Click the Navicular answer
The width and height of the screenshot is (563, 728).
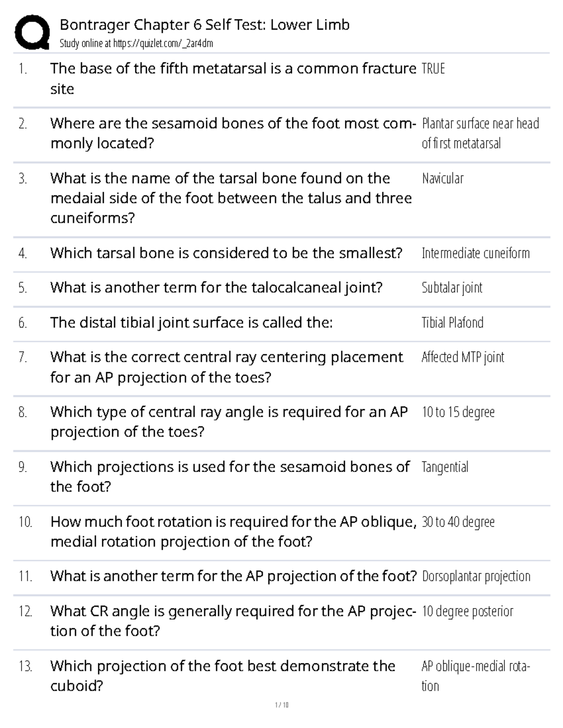pyautogui.click(x=442, y=179)
